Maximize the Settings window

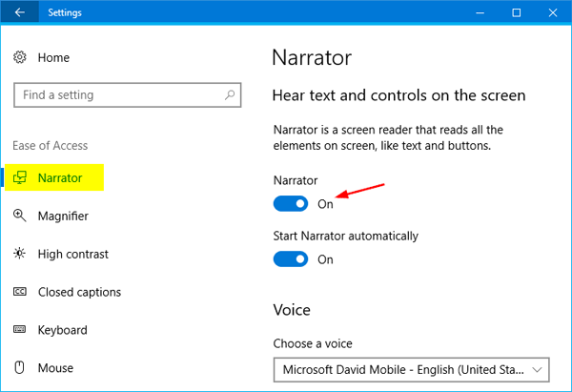click(516, 13)
